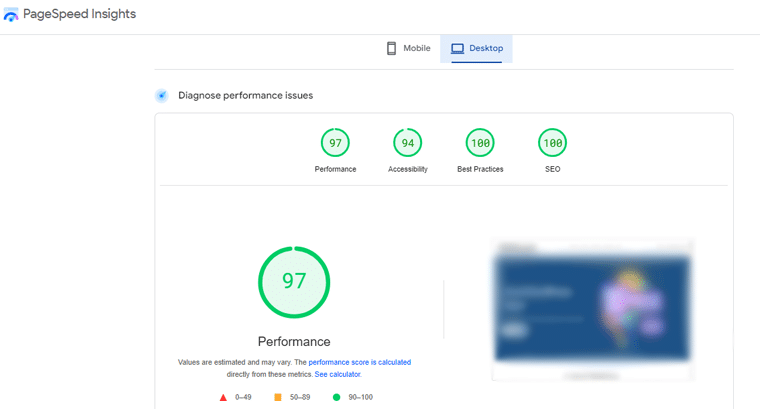Open the PageSpeed Insights title text
Screen dimensions: 760x409
79,14
